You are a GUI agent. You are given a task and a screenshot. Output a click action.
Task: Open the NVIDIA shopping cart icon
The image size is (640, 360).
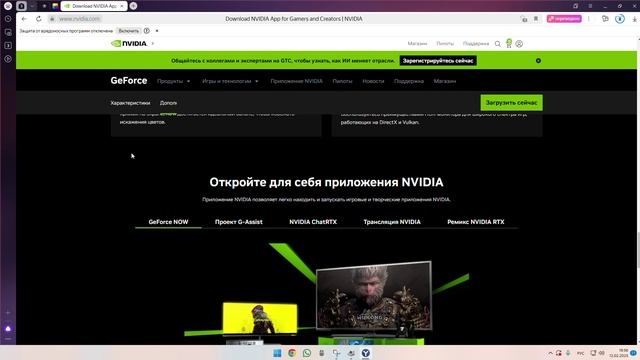(509, 43)
